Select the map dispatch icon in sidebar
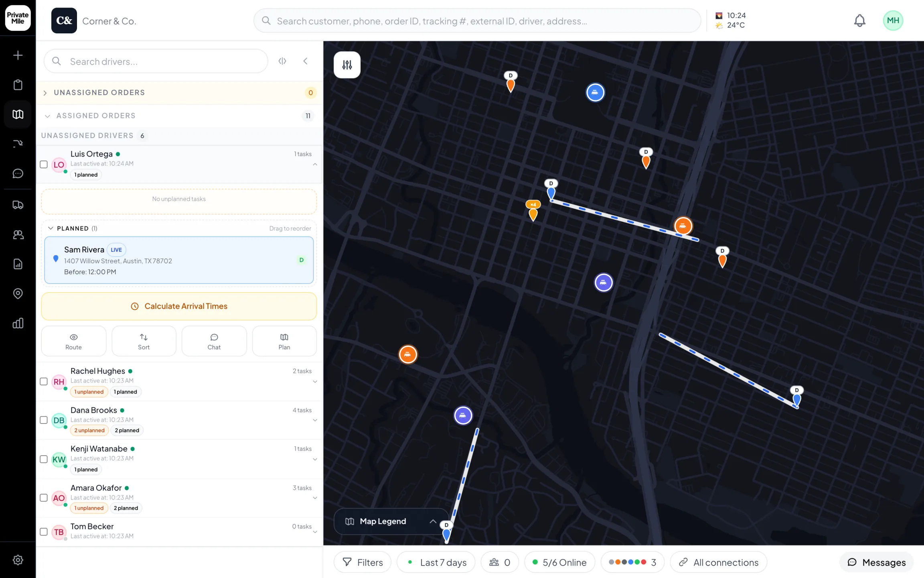924x578 pixels. coord(18,114)
